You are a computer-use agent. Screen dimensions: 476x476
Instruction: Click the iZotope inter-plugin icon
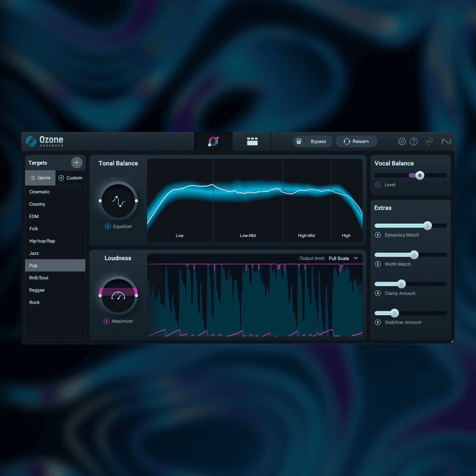[x=429, y=141]
